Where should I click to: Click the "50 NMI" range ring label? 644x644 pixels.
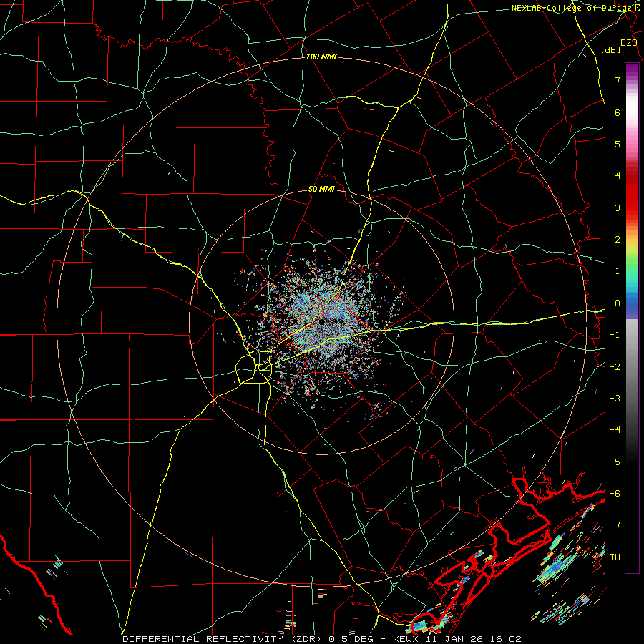coord(321,190)
